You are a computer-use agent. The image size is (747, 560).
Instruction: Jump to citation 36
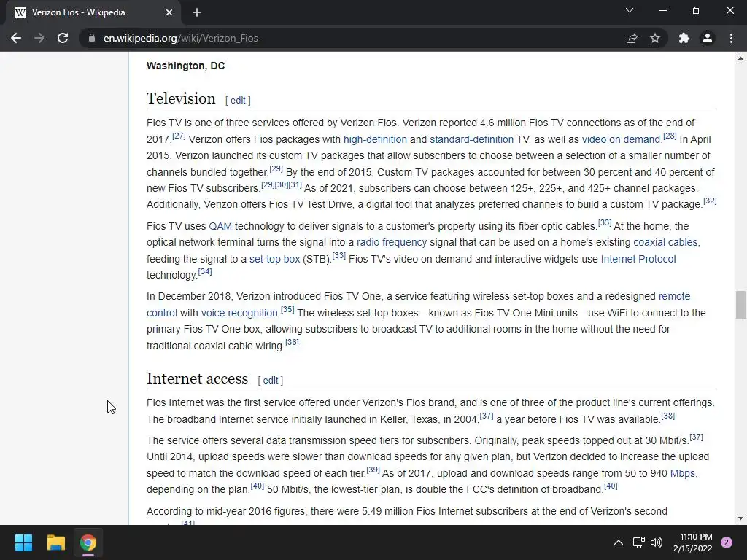pyautogui.click(x=292, y=342)
